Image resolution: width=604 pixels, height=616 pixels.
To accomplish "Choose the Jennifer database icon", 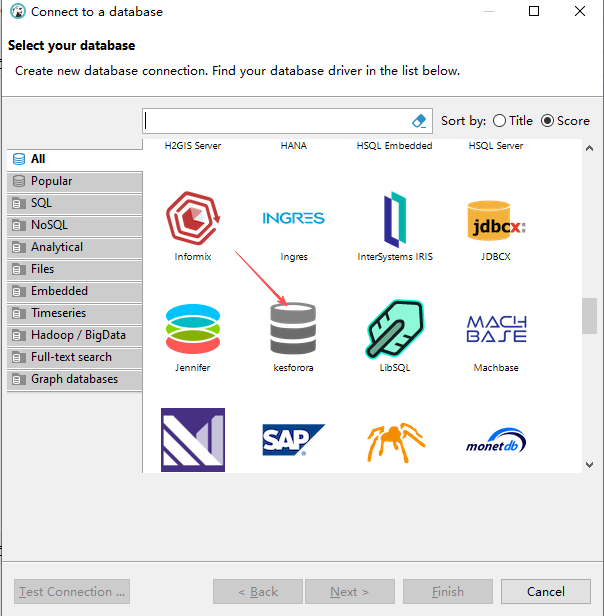I will click(193, 329).
